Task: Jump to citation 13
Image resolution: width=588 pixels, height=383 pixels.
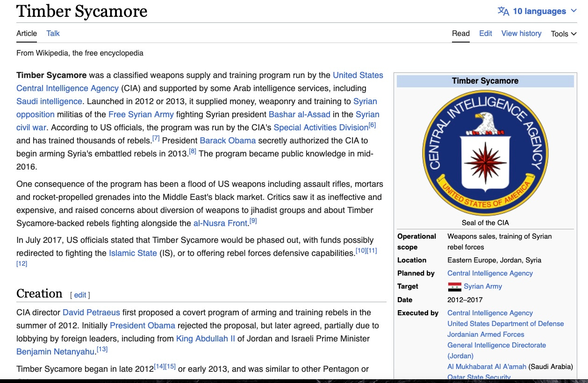Action: (102, 349)
